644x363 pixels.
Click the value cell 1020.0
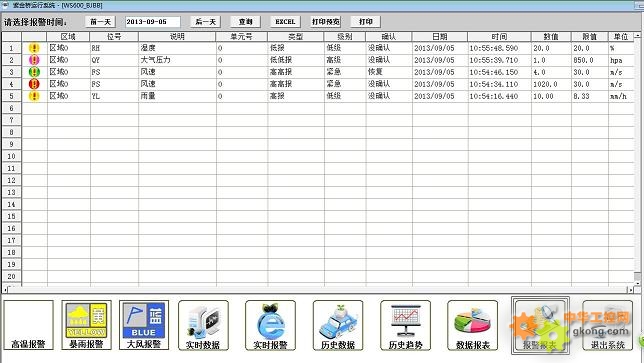[551, 84]
